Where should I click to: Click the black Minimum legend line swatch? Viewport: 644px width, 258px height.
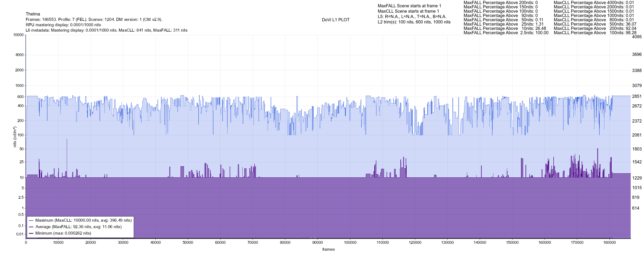[31, 233]
